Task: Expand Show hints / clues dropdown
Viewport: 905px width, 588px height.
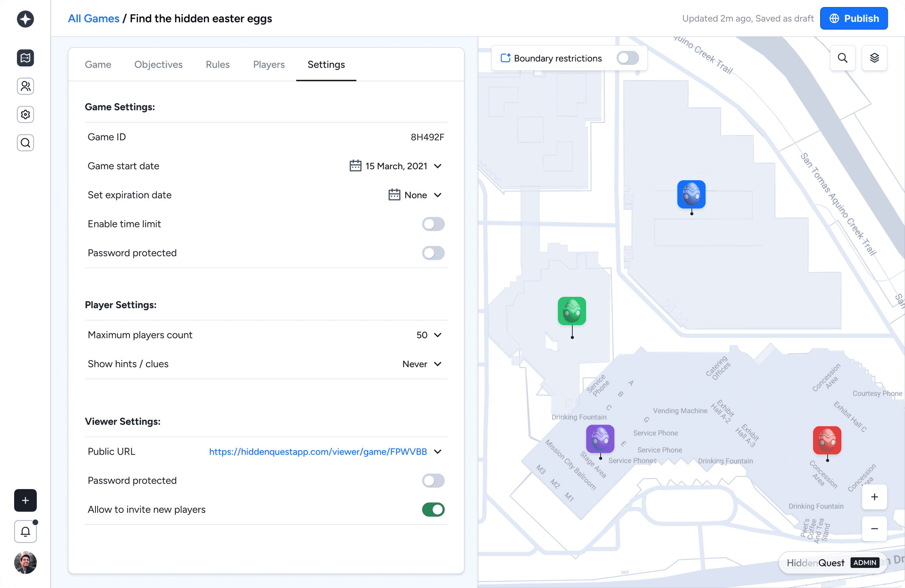Action: point(437,364)
